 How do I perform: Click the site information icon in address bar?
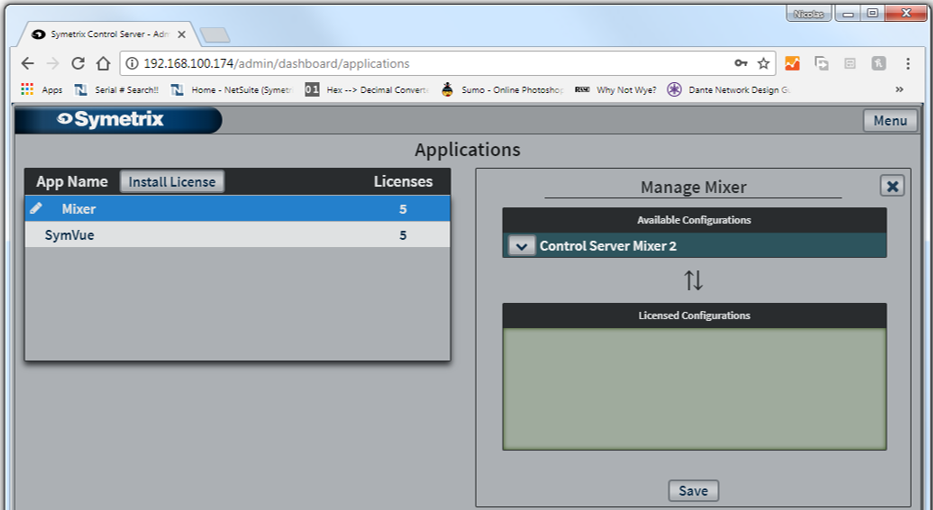point(132,64)
